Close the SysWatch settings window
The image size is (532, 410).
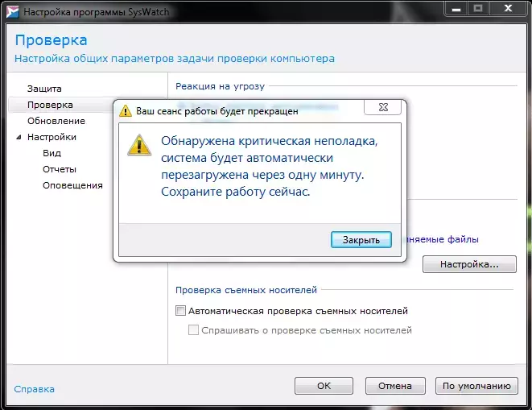coord(508,9)
